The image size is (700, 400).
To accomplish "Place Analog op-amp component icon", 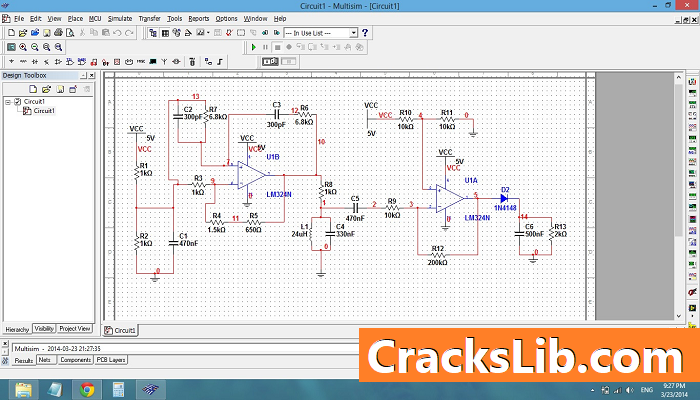I will pos(58,62).
